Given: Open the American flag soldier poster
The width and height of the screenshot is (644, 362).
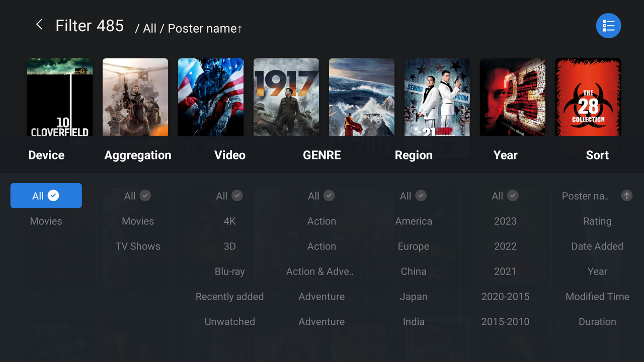Looking at the screenshot, I should (211, 97).
